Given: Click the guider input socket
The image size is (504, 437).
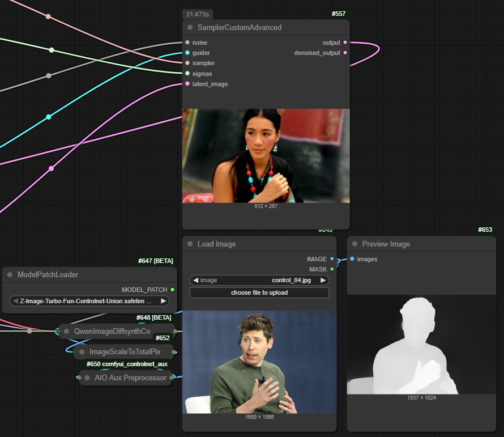Looking at the screenshot, I should pos(187,53).
